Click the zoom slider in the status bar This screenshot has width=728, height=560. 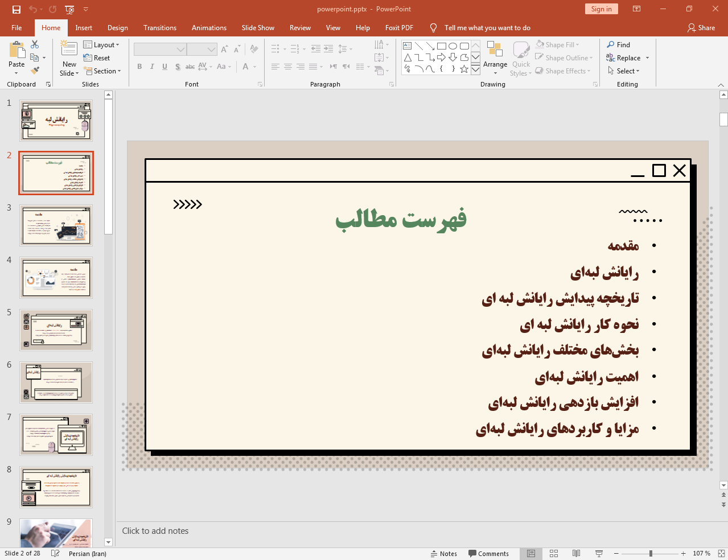649,553
